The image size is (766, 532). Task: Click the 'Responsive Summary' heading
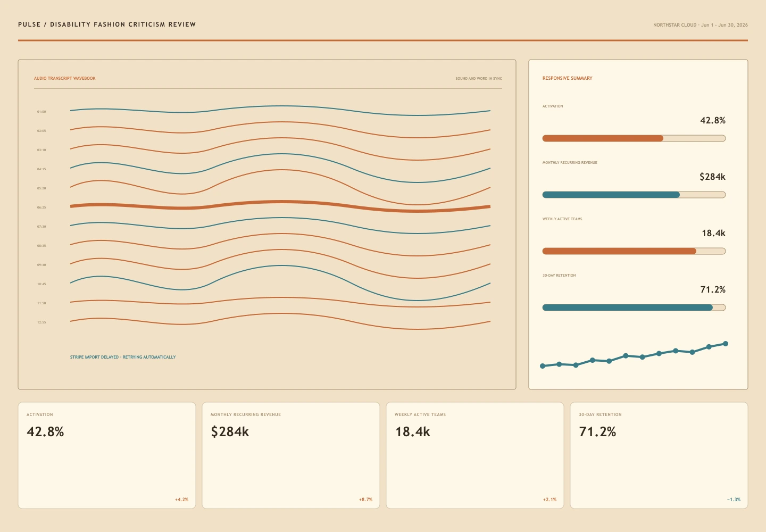coord(567,78)
